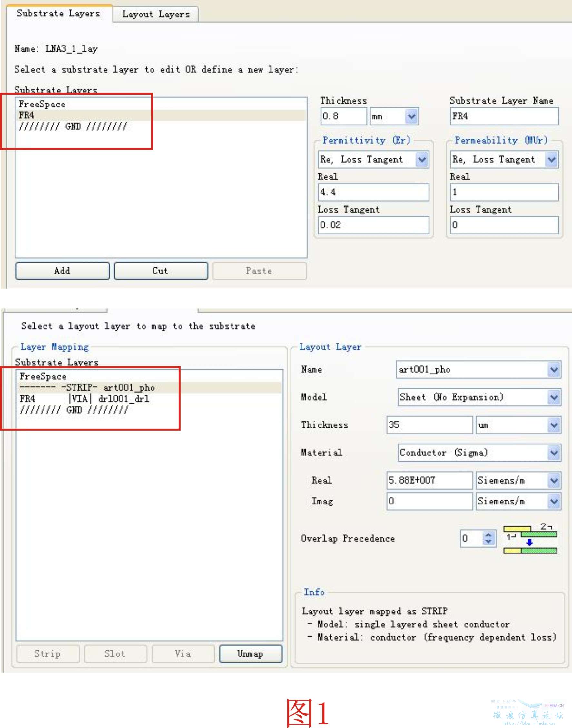The width and height of the screenshot is (572, 728).
Task: Select GND row in Layer Mapping list
Action: [150, 410]
